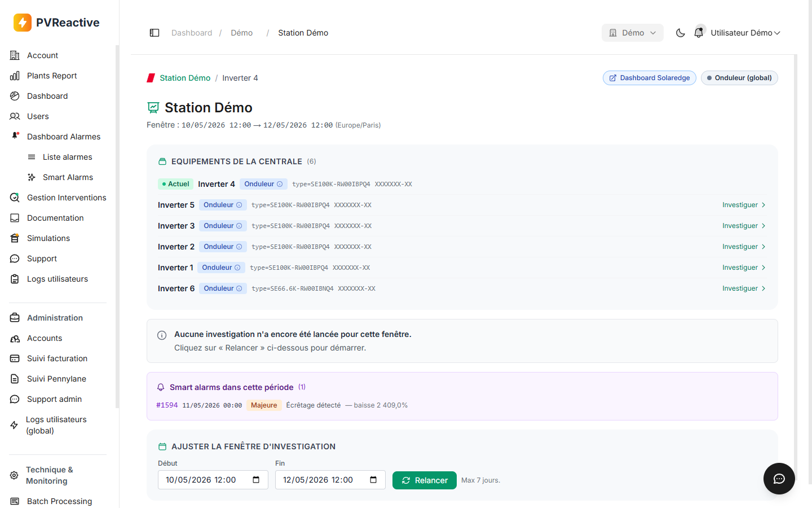812x508 pixels.
Task: Investiguer Inverter 5
Action: click(x=744, y=205)
